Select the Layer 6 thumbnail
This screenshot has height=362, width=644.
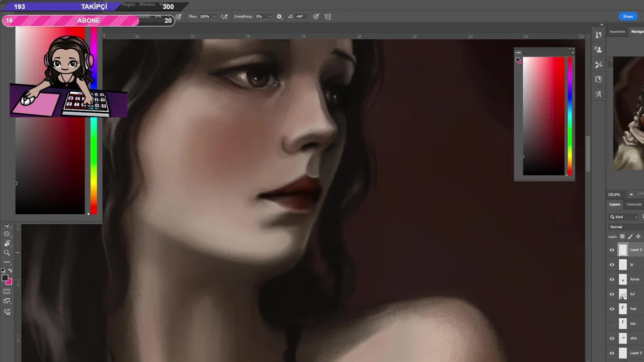point(623,250)
